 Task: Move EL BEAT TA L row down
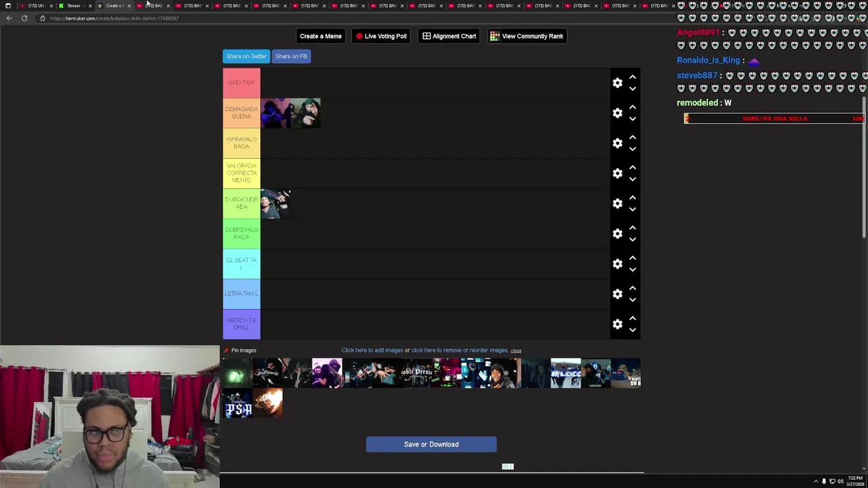coord(633,270)
